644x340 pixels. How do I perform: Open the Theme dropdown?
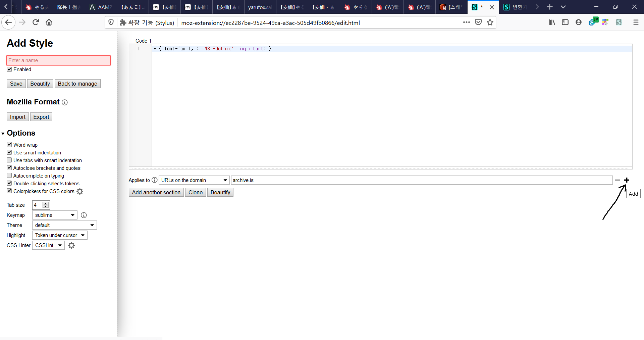click(x=64, y=225)
